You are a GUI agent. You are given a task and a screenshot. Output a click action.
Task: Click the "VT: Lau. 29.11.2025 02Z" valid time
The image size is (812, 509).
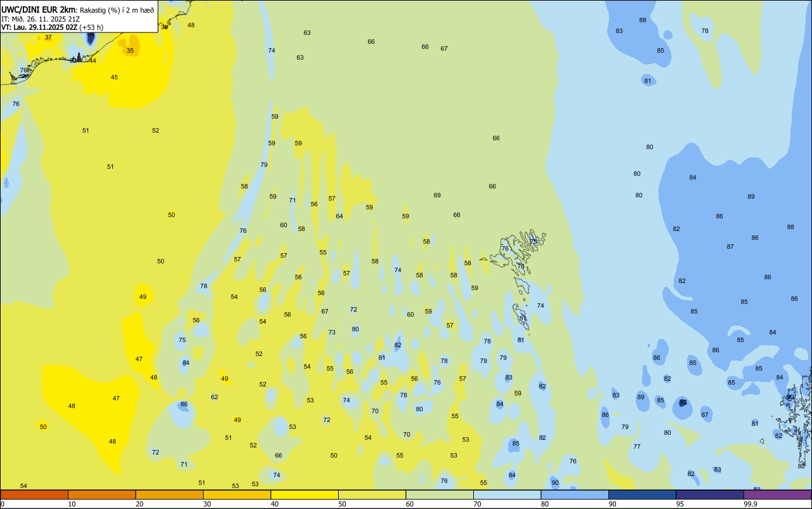(x=39, y=27)
